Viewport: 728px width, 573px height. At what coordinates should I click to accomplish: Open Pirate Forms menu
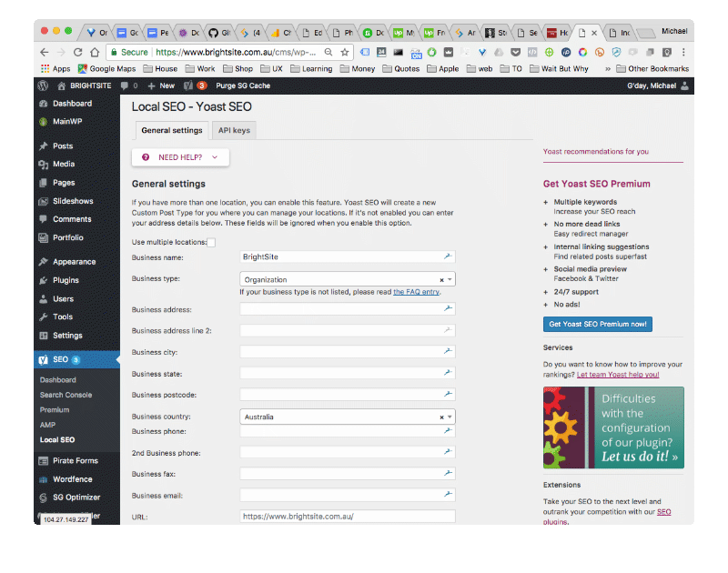76,461
